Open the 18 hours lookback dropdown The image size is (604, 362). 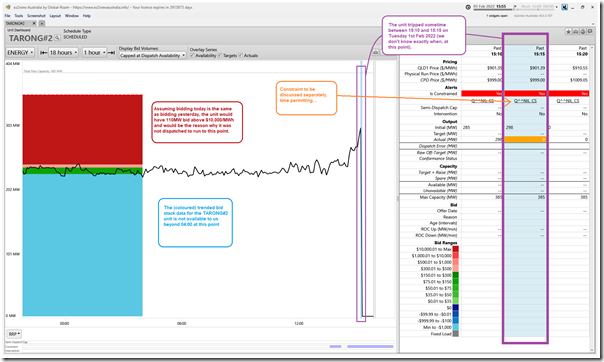pos(64,52)
